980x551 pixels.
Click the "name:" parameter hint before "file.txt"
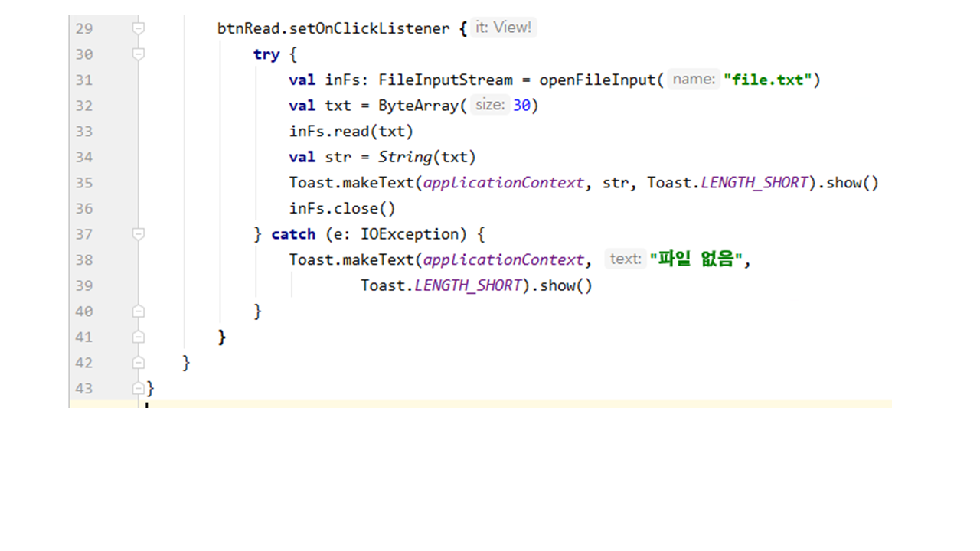point(693,80)
